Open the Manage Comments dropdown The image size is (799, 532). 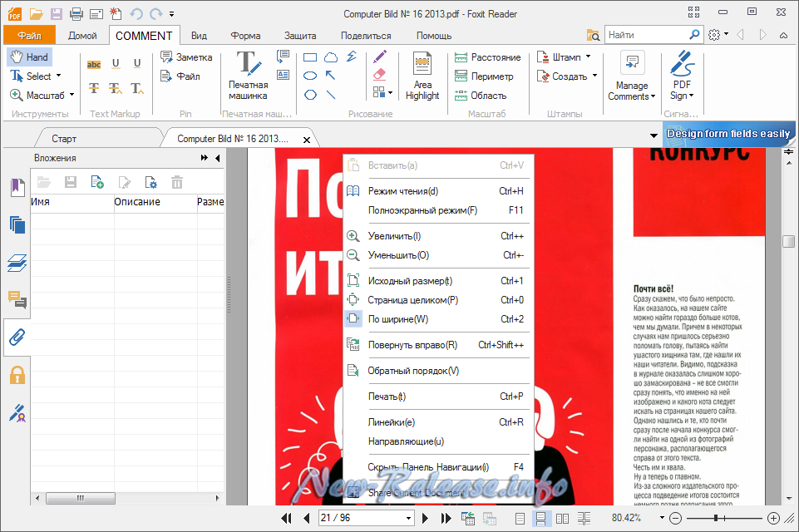tap(631, 76)
